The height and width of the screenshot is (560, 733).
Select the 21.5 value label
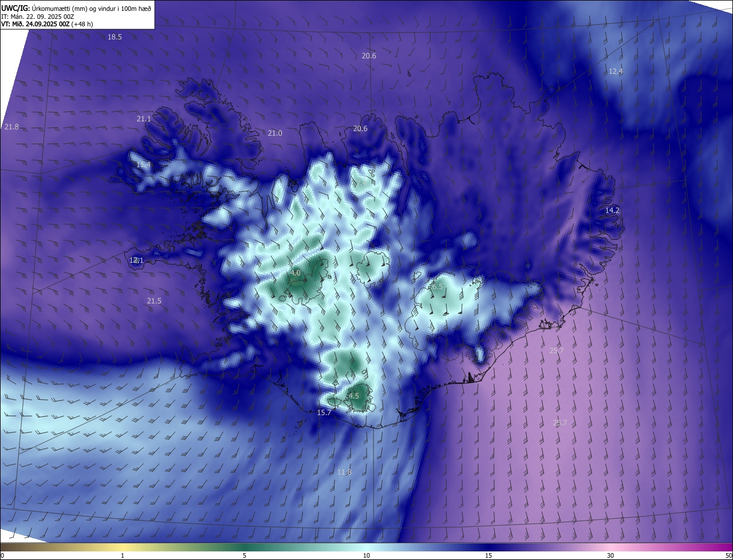click(154, 301)
